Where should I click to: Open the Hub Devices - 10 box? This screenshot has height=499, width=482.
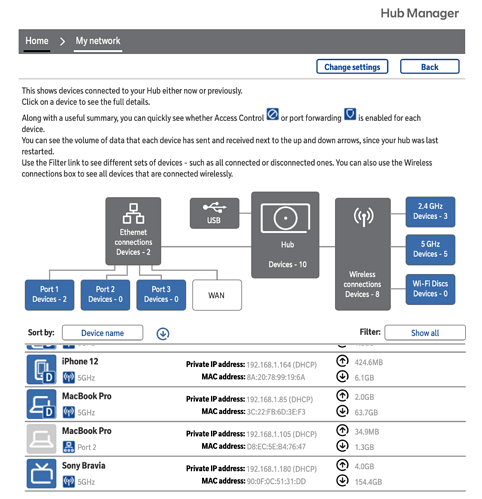(x=285, y=235)
